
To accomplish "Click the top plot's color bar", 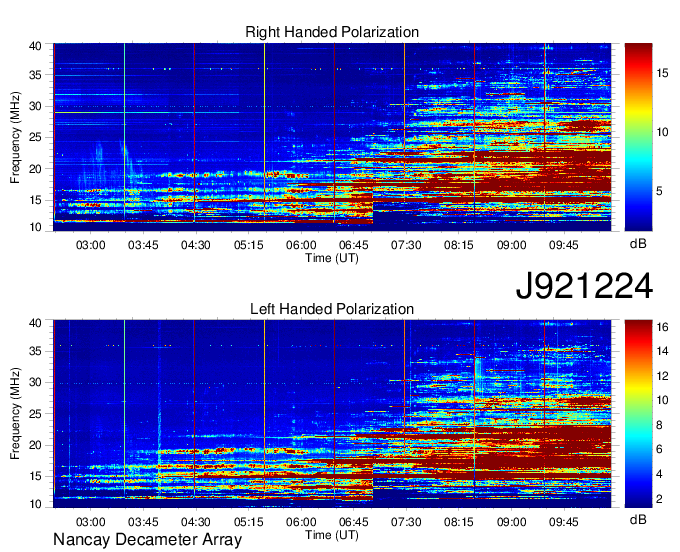I will point(638,137).
